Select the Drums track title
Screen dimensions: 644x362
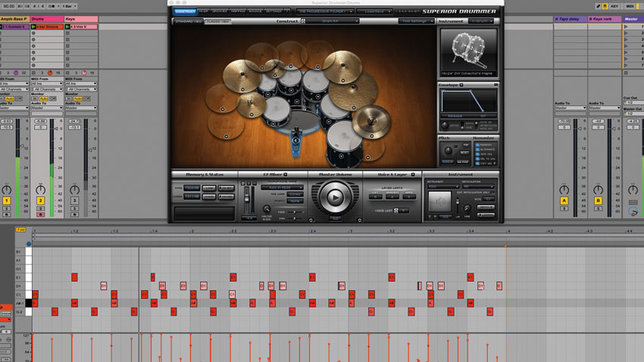[x=47, y=19]
